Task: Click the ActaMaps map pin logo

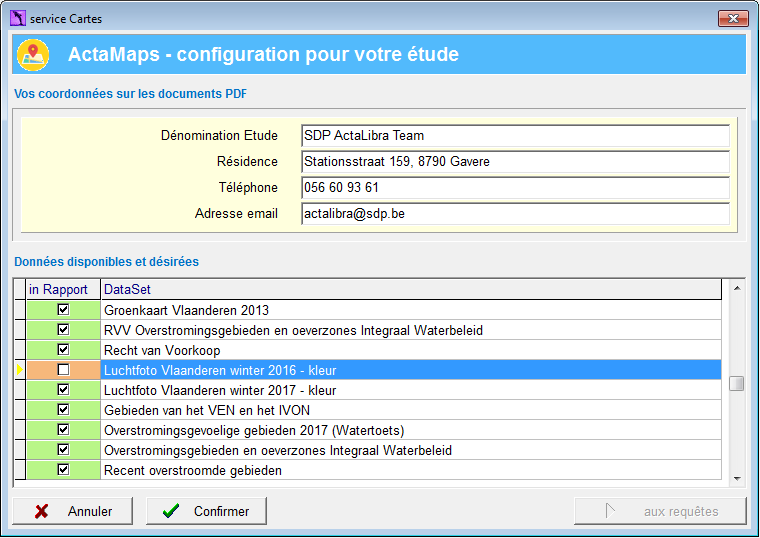Action: pos(33,55)
